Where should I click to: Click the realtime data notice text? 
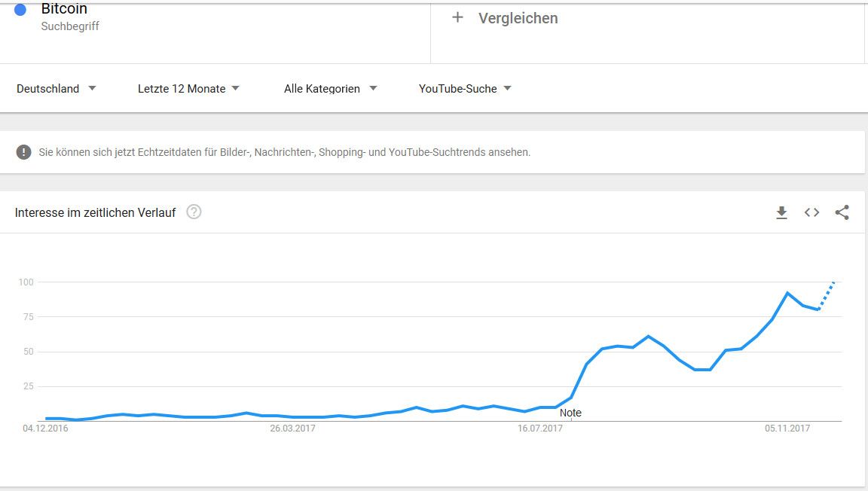click(284, 152)
